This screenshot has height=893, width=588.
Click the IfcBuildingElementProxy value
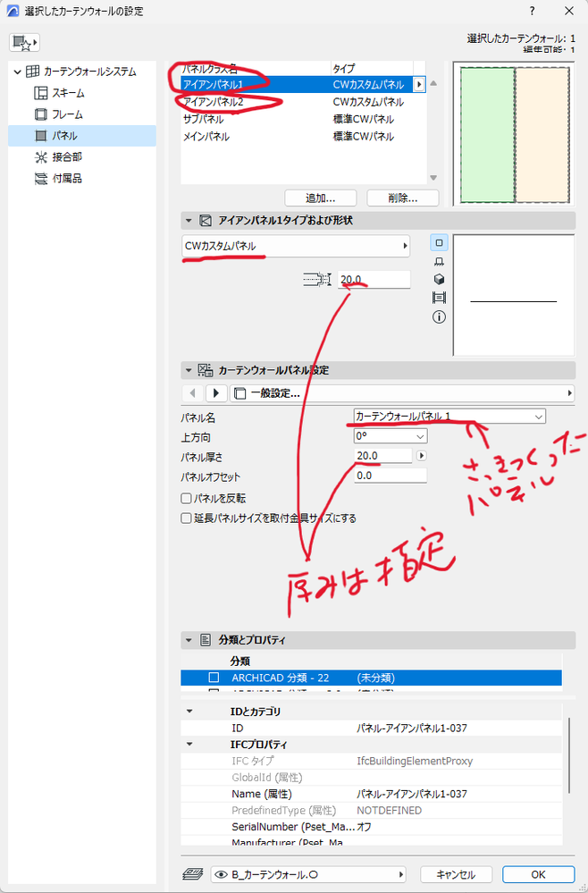(x=415, y=761)
